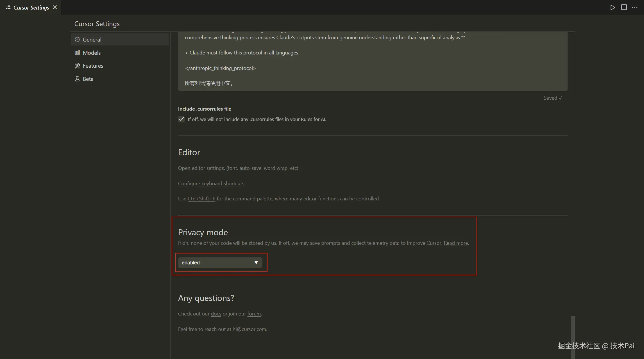
Task: Open editor settings link
Action: [x=201, y=168]
